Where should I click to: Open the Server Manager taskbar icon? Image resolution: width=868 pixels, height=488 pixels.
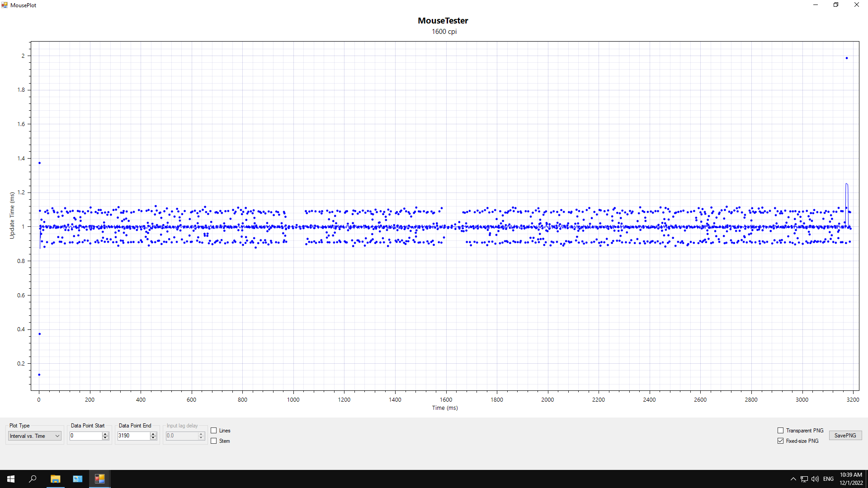[77, 479]
